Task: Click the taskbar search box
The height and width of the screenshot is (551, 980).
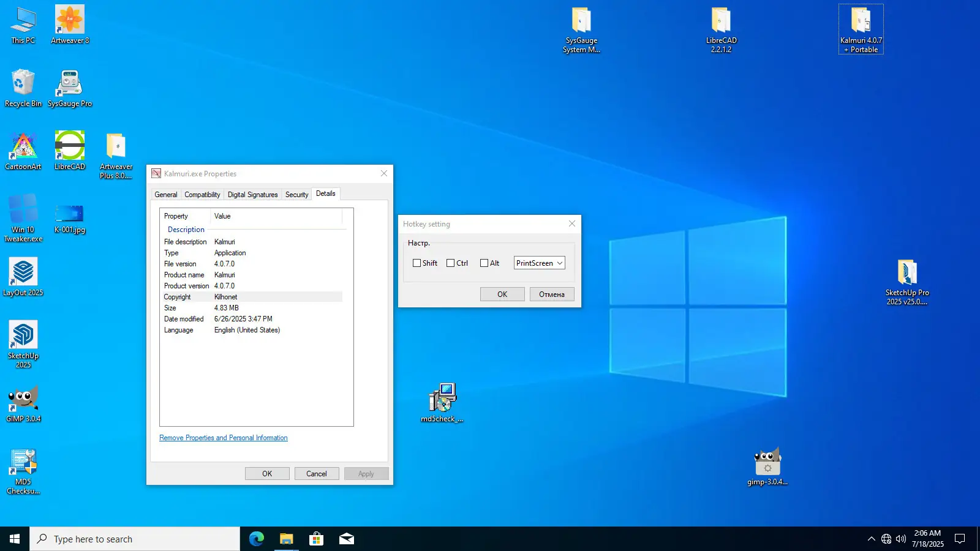Action: [x=135, y=539]
